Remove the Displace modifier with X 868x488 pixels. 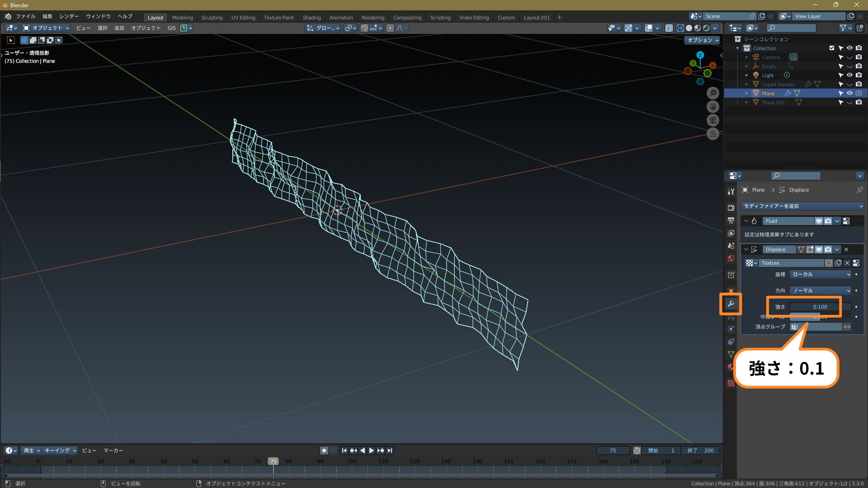(x=846, y=249)
